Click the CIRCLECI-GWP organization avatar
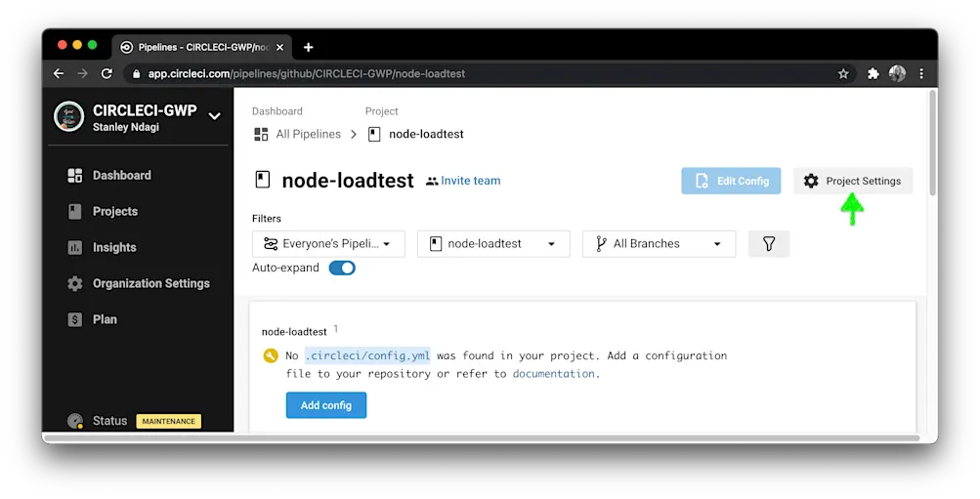Image resolution: width=980 pixels, height=499 pixels. [x=68, y=117]
